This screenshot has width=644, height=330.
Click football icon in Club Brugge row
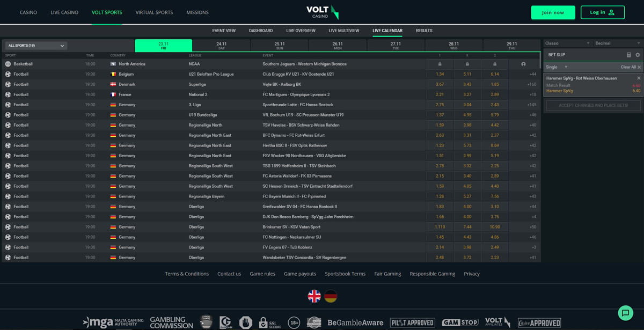pos(8,74)
